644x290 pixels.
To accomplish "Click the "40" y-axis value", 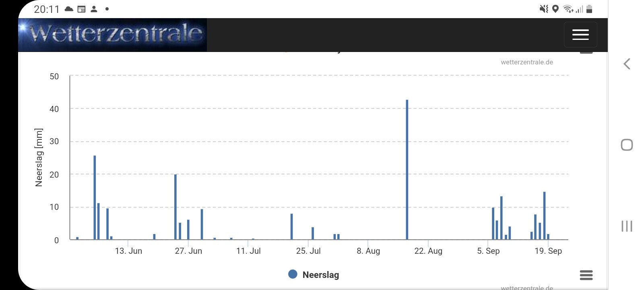I will coord(54,109).
